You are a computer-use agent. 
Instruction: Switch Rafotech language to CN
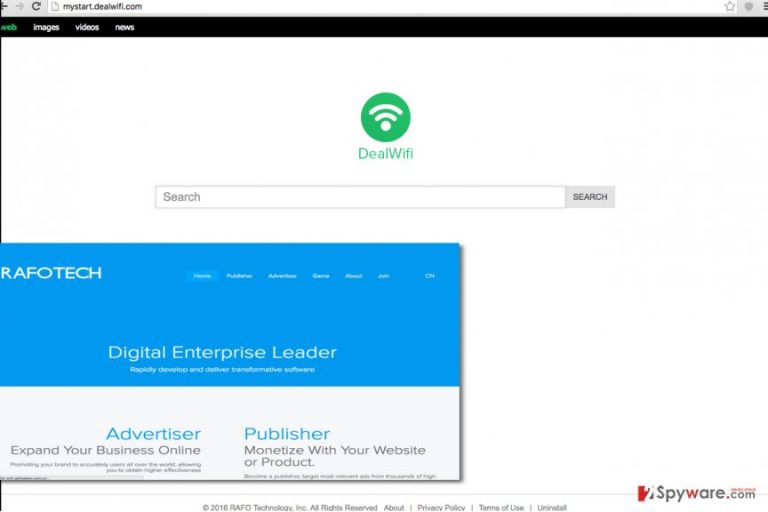click(430, 276)
